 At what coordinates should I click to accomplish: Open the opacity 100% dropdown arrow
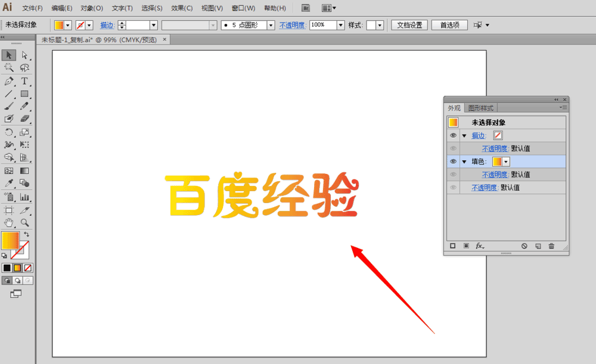340,25
